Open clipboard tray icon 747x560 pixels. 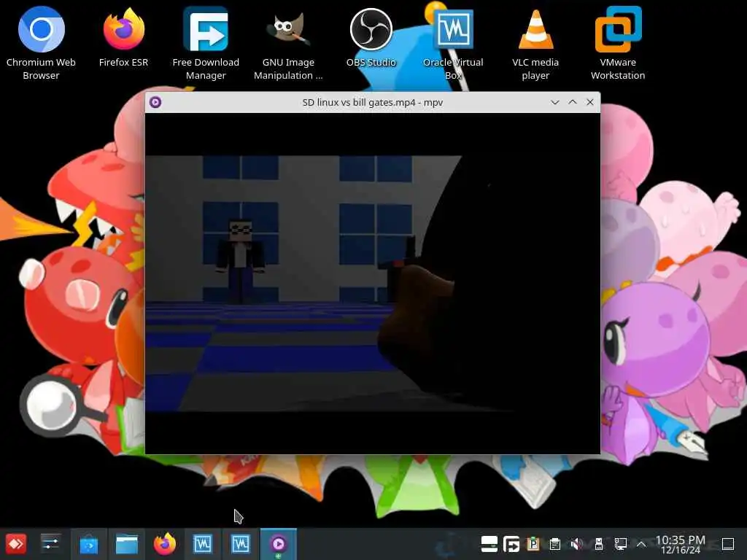pyautogui.click(x=554, y=544)
